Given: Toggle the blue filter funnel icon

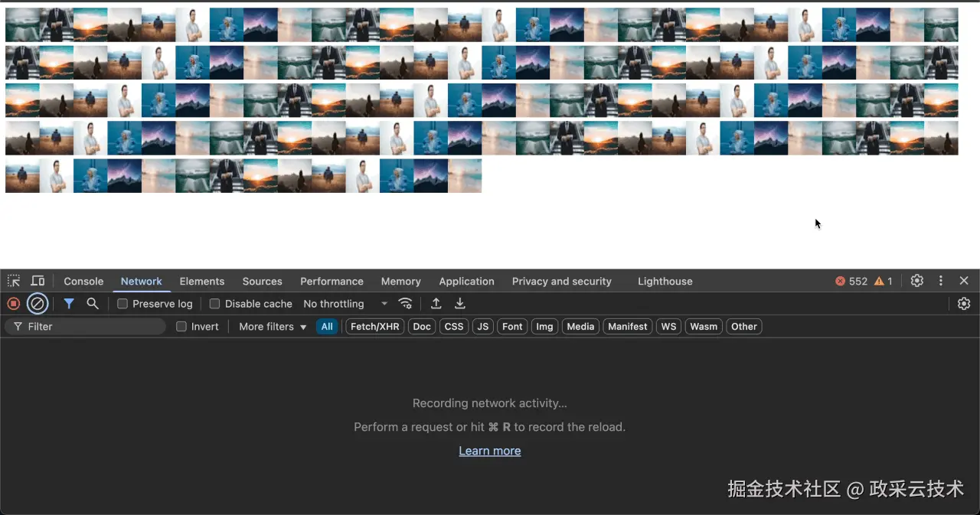Looking at the screenshot, I should [69, 304].
